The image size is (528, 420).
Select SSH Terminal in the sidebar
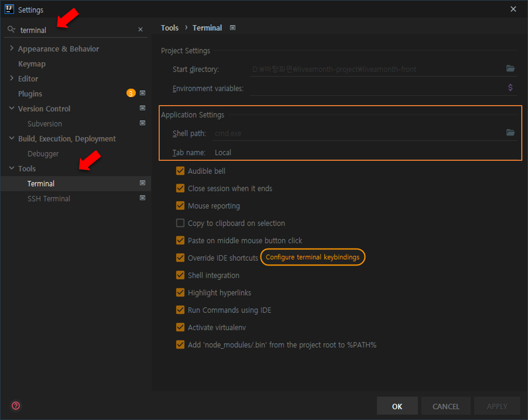click(x=48, y=198)
